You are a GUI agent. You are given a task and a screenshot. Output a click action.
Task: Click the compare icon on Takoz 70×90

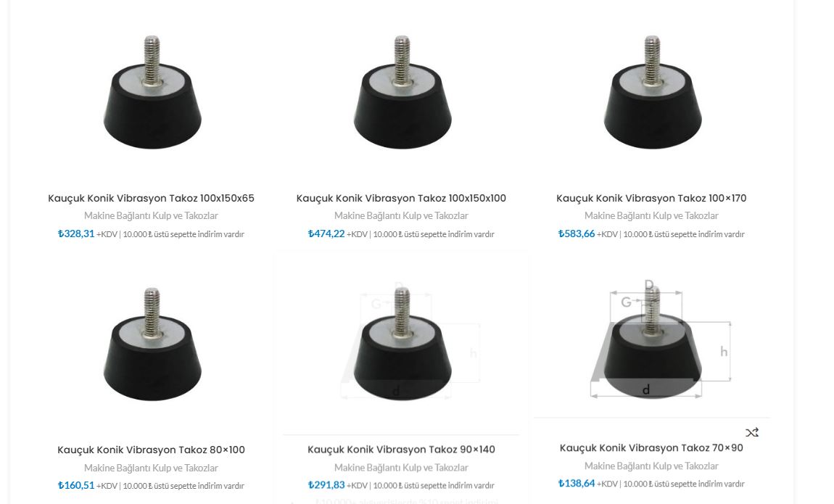[751, 433]
